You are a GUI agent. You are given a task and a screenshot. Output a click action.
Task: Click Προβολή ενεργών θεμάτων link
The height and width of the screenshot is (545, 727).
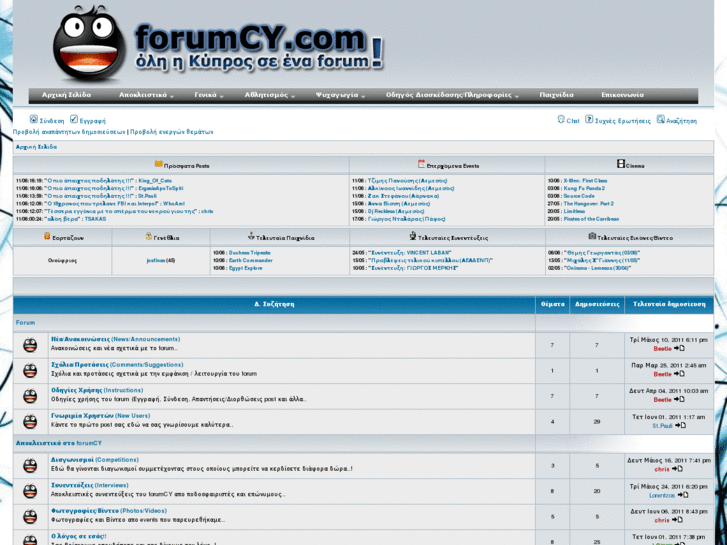tap(172, 132)
